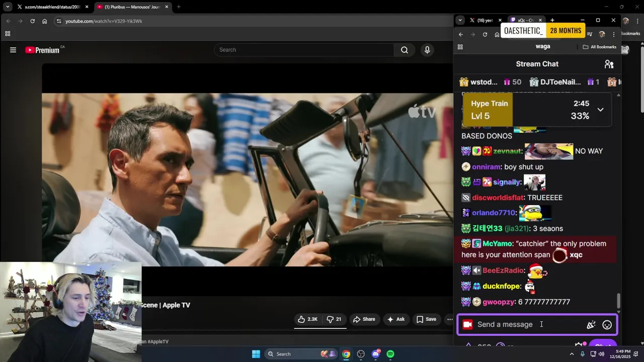Click username gwoopzy in chat
The image size is (644, 362).
click(x=498, y=302)
